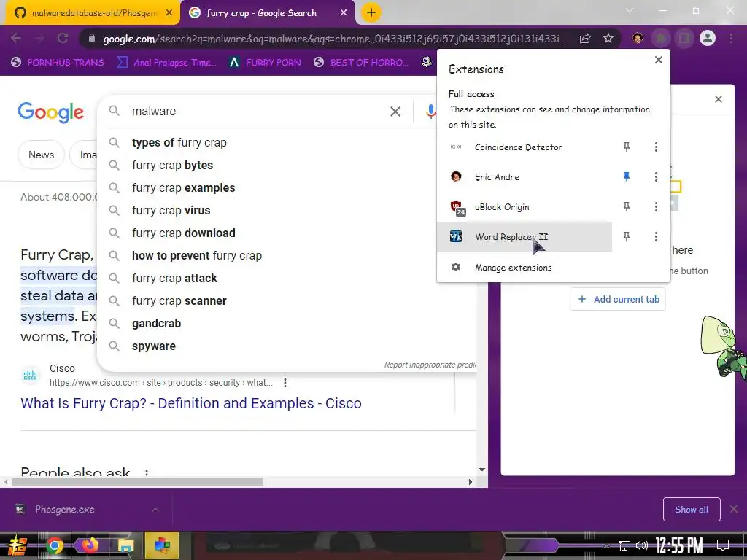Screen dimensions: 747x560
Task: Switch to the malwaredatabase-old GitHub tab
Action: (93, 13)
